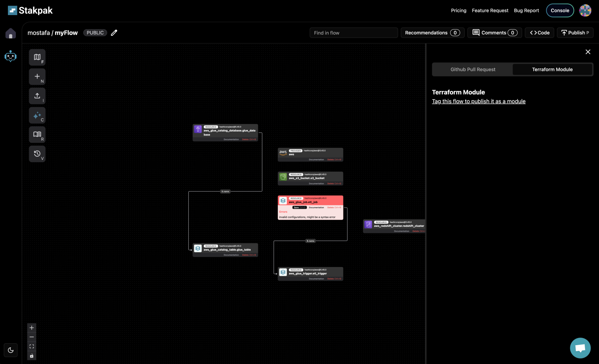The image size is (599, 364).
Task: Open the AI sparkle copilot tool
Action: click(37, 115)
